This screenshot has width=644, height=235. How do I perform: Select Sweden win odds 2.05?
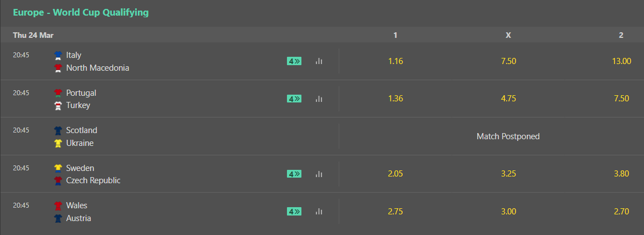pyautogui.click(x=395, y=174)
